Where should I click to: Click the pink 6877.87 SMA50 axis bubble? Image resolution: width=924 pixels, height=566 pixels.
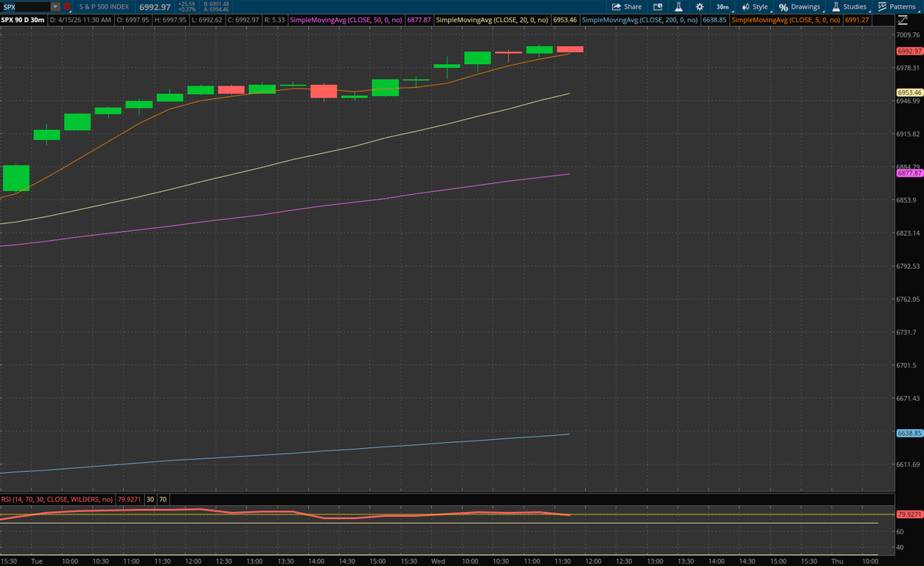click(909, 173)
